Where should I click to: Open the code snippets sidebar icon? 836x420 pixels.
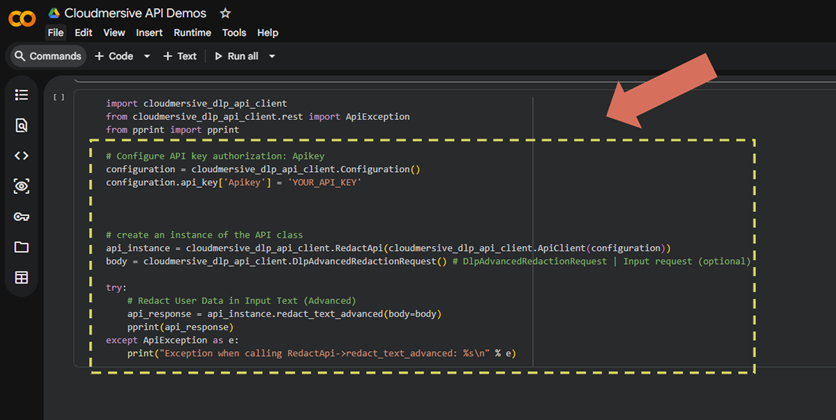pyautogui.click(x=21, y=156)
